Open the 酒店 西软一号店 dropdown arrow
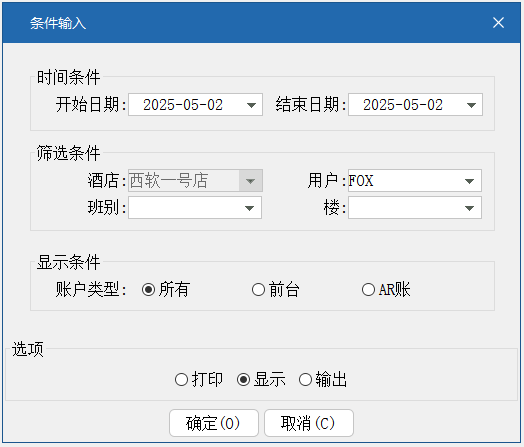This screenshot has width=524, height=447. point(250,181)
